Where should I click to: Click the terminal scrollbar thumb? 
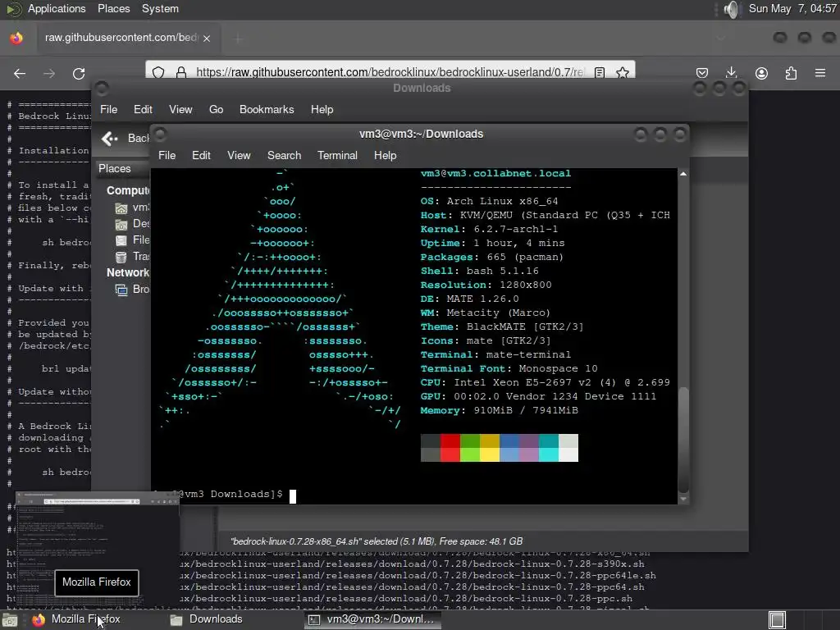[x=683, y=440]
